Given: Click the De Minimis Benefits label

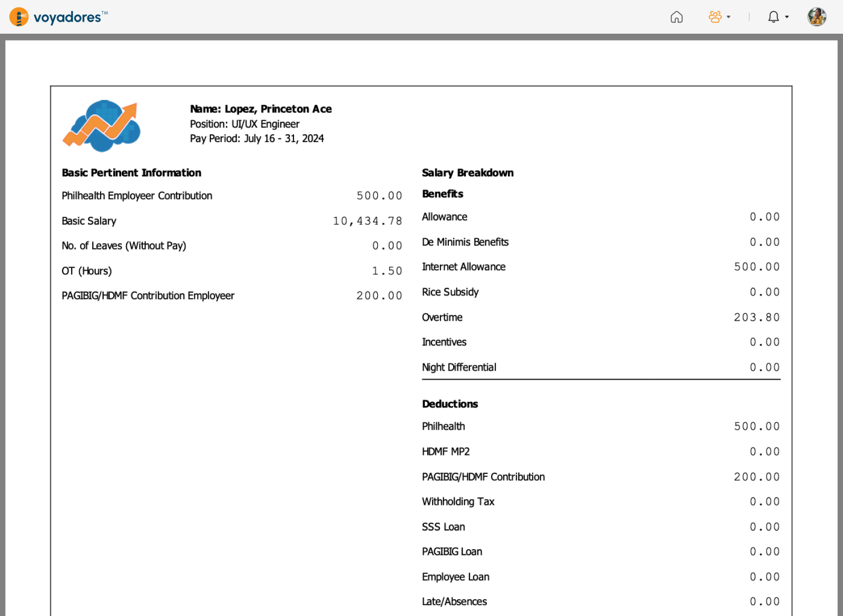Looking at the screenshot, I should (465, 242).
